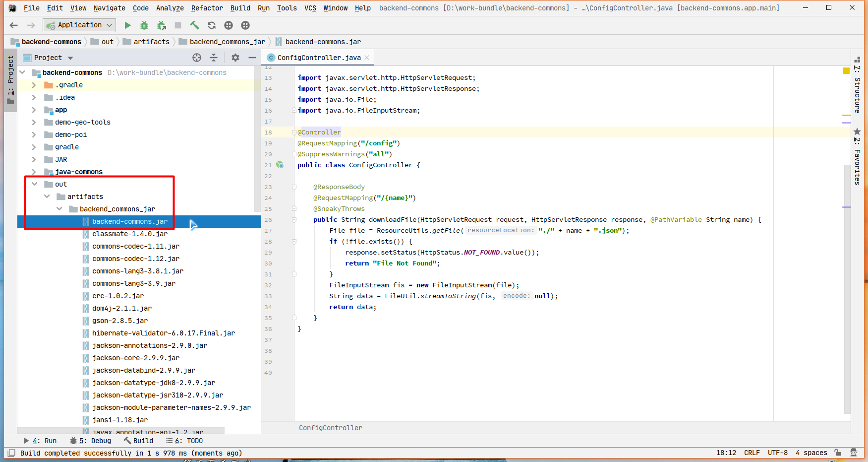Collapse all in Project panel
This screenshot has width=868, height=462.
pyautogui.click(x=214, y=58)
